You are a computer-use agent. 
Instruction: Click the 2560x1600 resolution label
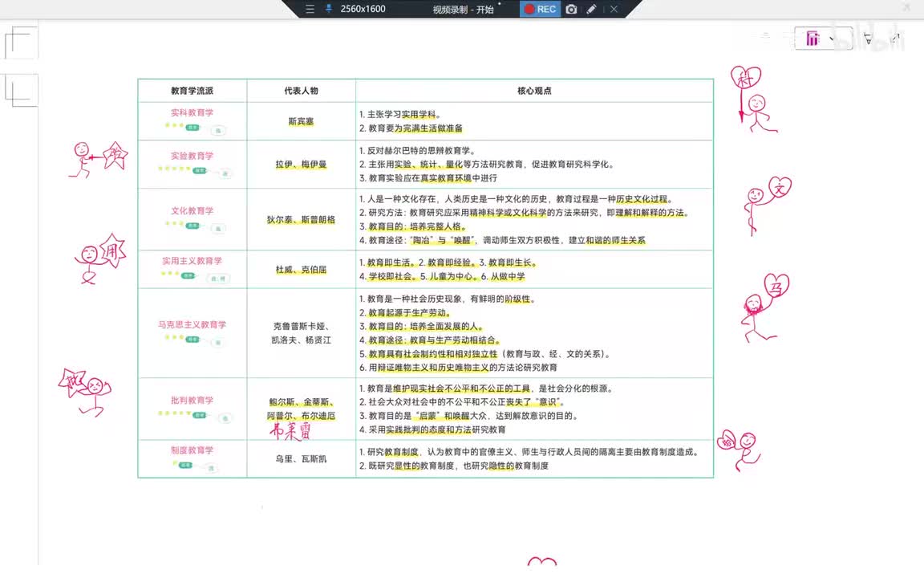click(363, 9)
